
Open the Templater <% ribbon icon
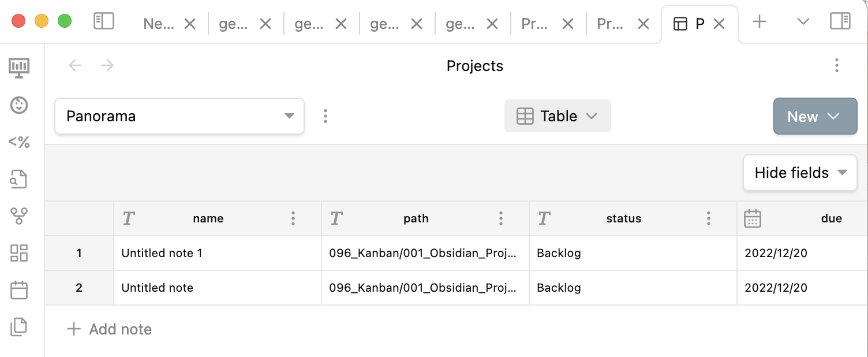click(x=19, y=142)
